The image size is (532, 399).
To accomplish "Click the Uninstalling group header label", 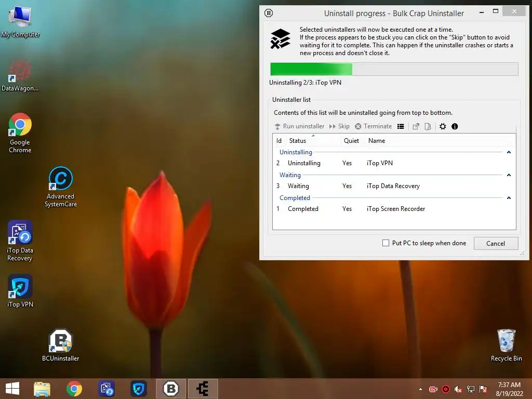I will [x=296, y=152].
